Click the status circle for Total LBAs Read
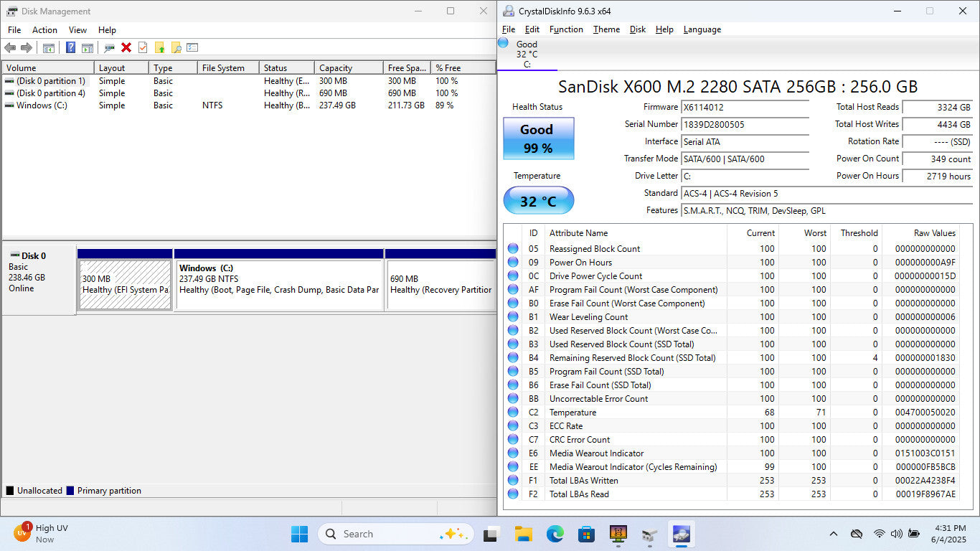Viewport: 980px width, 551px height. tap(513, 494)
